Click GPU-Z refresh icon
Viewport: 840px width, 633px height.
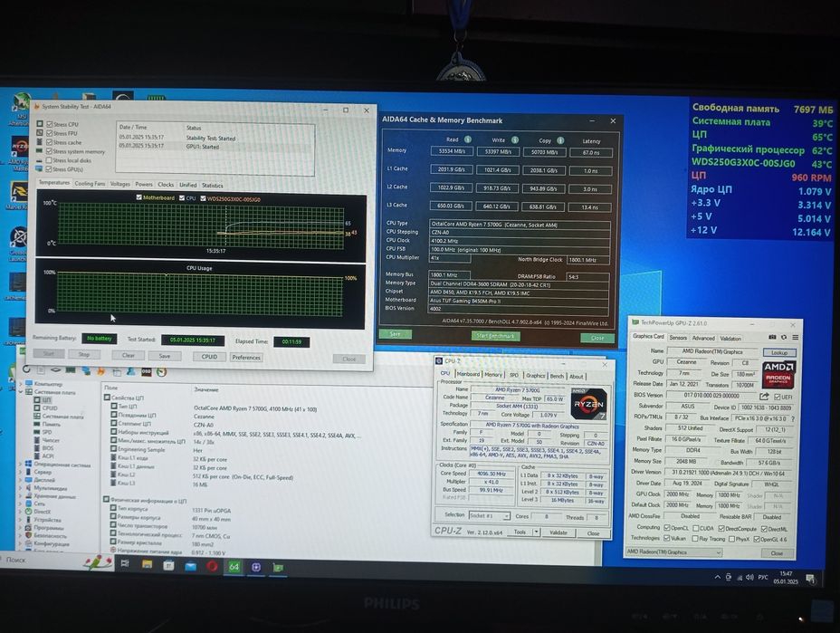click(x=784, y=337)
